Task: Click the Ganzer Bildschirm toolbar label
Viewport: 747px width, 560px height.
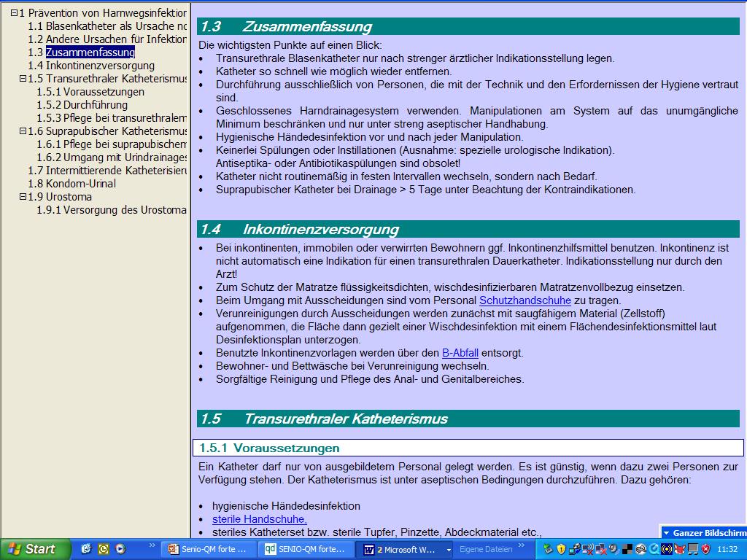Action: 709,533
